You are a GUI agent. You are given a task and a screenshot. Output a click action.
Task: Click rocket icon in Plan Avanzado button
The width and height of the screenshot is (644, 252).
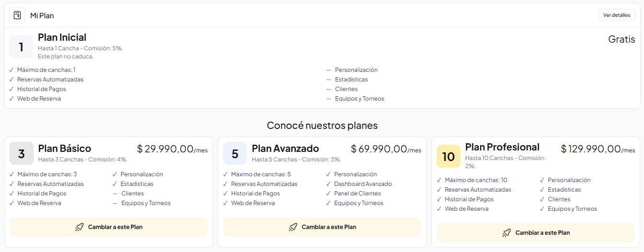[x=293, y=227]
